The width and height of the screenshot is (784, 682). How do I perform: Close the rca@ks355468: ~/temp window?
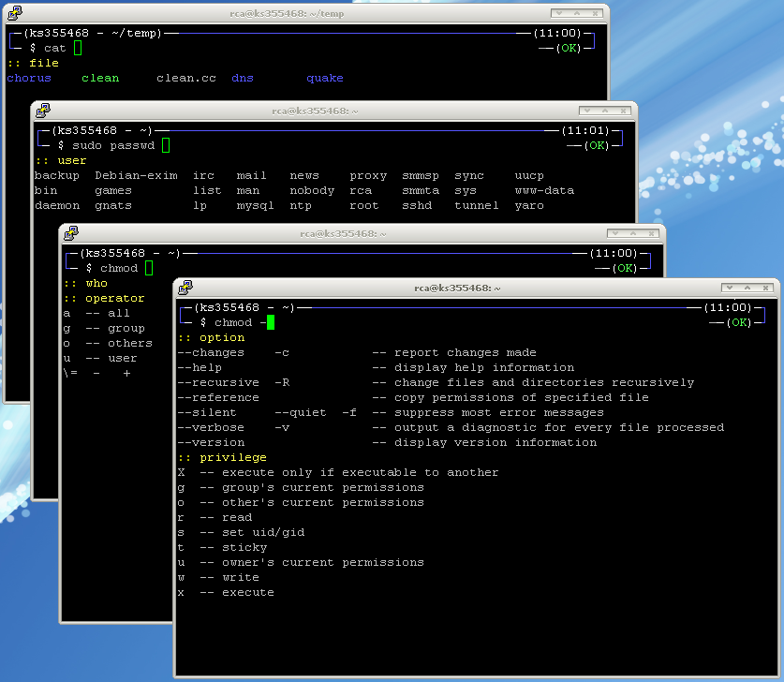point(595,14)
